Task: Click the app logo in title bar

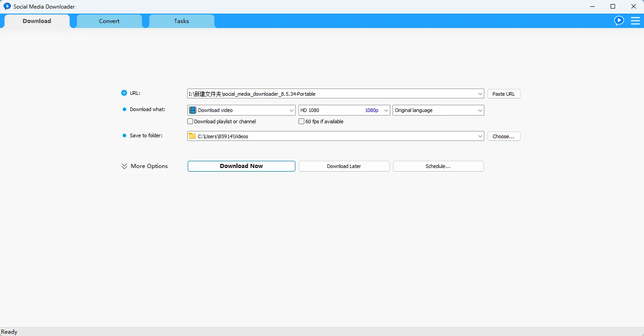Action: tap(7, 6)
